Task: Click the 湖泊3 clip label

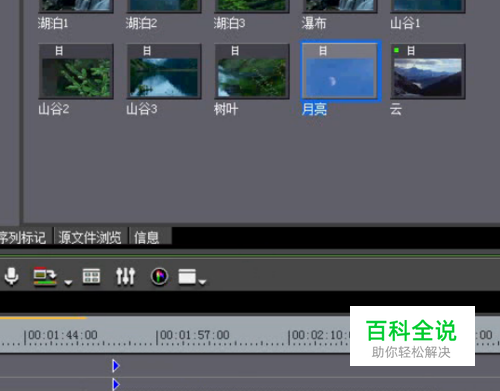Action: (229, 23)
